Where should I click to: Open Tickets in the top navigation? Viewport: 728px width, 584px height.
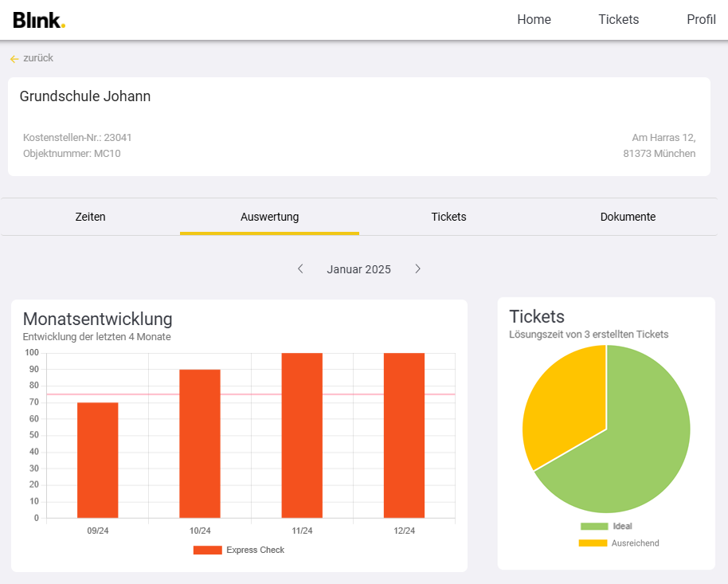618,20
